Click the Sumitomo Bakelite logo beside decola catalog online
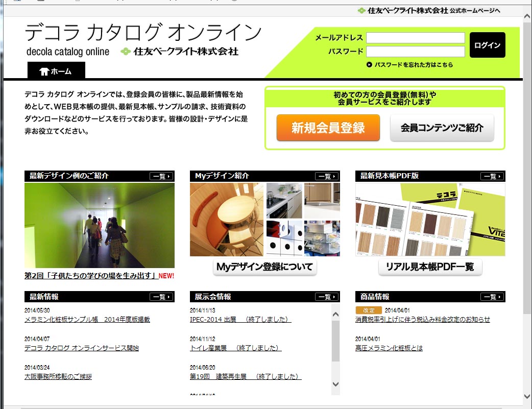Image resolution: width=532 pixels, height=409 pixels. point(180,52)
